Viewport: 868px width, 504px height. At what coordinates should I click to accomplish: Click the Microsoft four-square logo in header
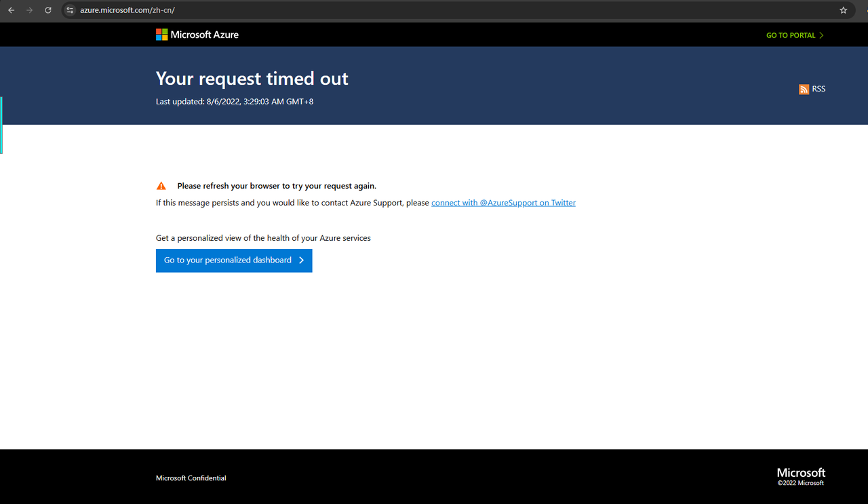(162, 35)
